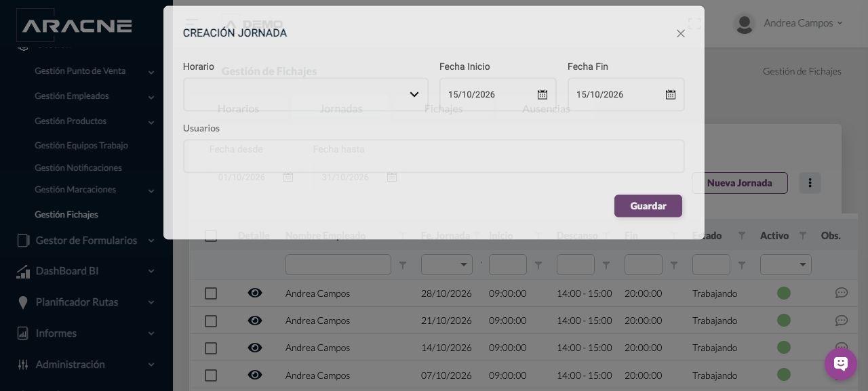This screenshot has height=391, width=868.
Task: View details of 21/10/2026 jornada
Action: pyautogui.click(x=255, y=321)
